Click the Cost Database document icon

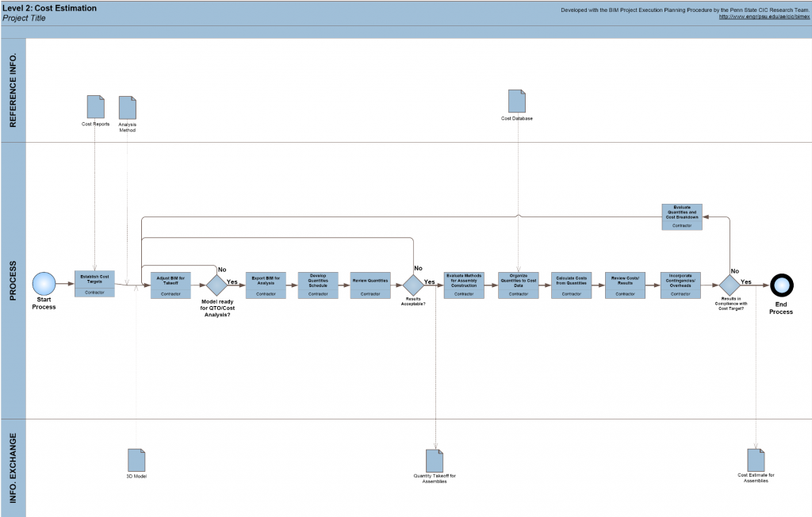517,101
